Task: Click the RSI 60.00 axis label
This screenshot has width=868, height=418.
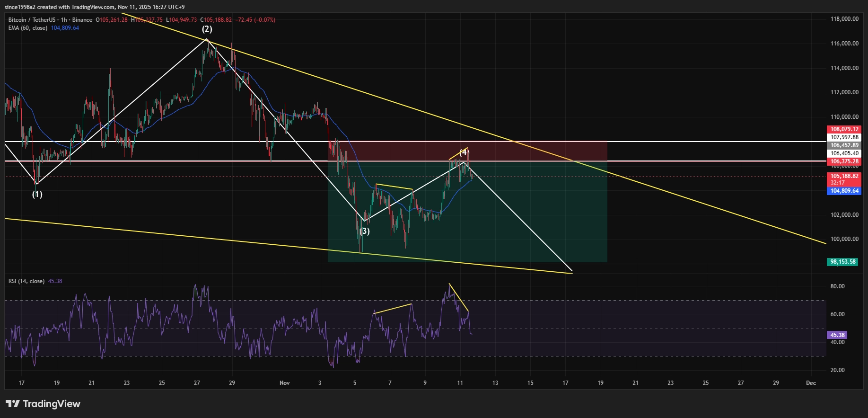Action: tap(837, 314)
